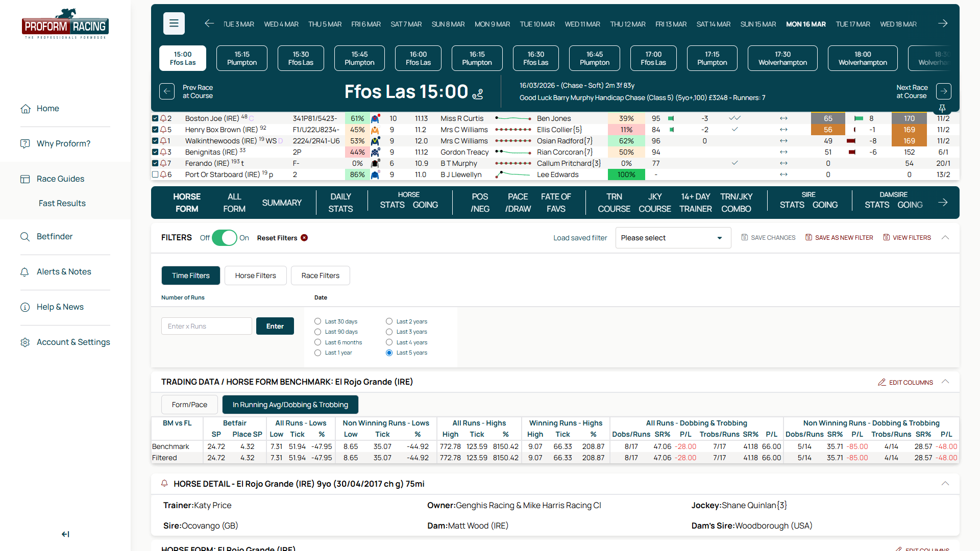Click the Enter button for runs
The height and width of the screenshot is (551, 980).
275,326
